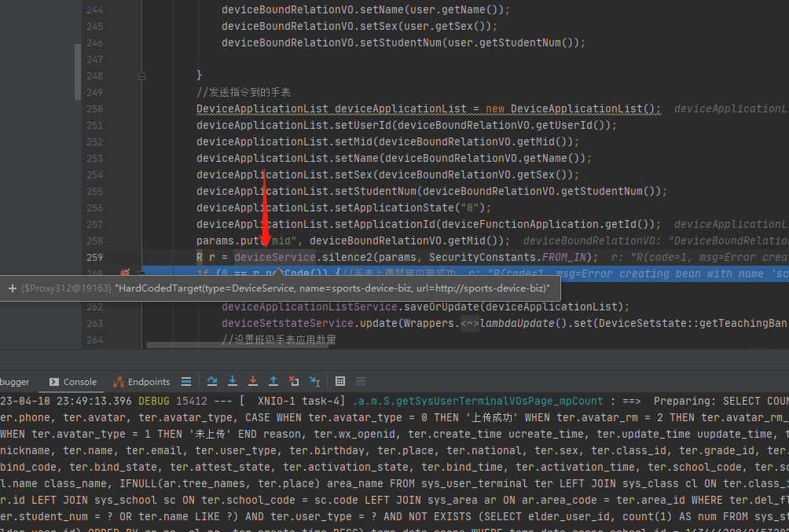The width and height of the screenshot is (789, 532).
Task: Click the red Force Step Into icon
Action: (x=253, y=382)
